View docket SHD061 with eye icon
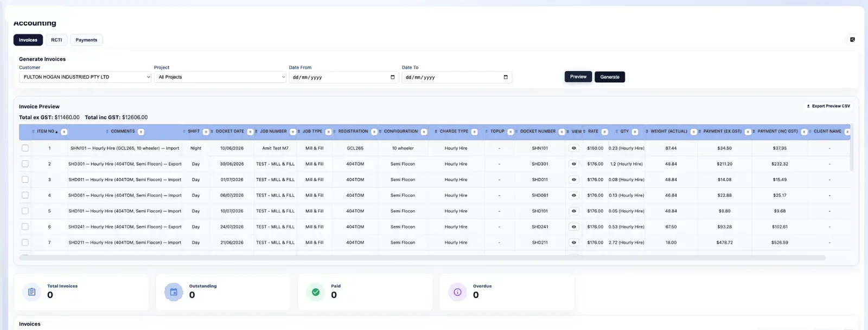The height and width of the screenshot is (330, 868). (x=573, y=195)
